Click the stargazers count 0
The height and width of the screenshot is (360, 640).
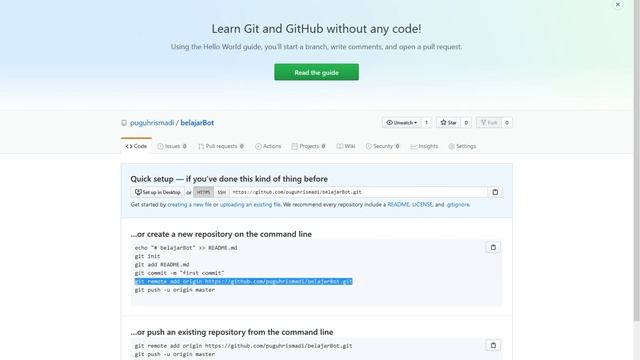(x=466, y=122)
